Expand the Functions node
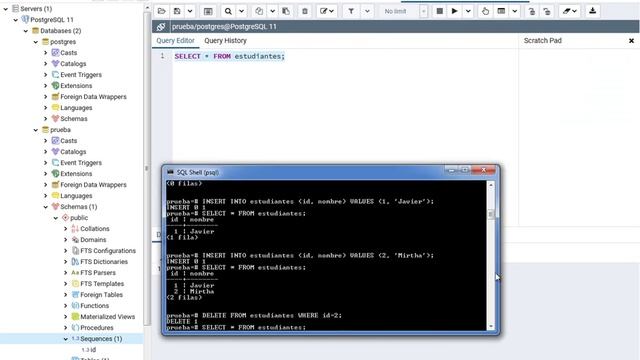 66,306
